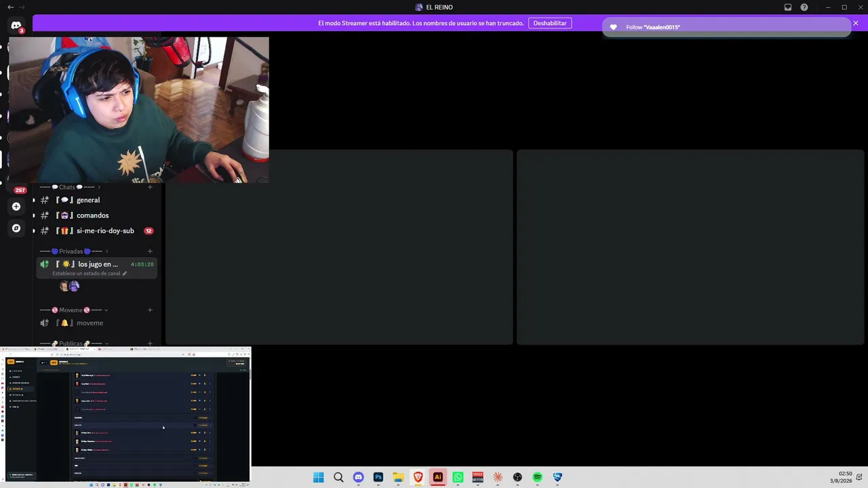Open OBS Studio from the taskbar
Viewport: 868px width, 488px height.
tap(517, 477)
